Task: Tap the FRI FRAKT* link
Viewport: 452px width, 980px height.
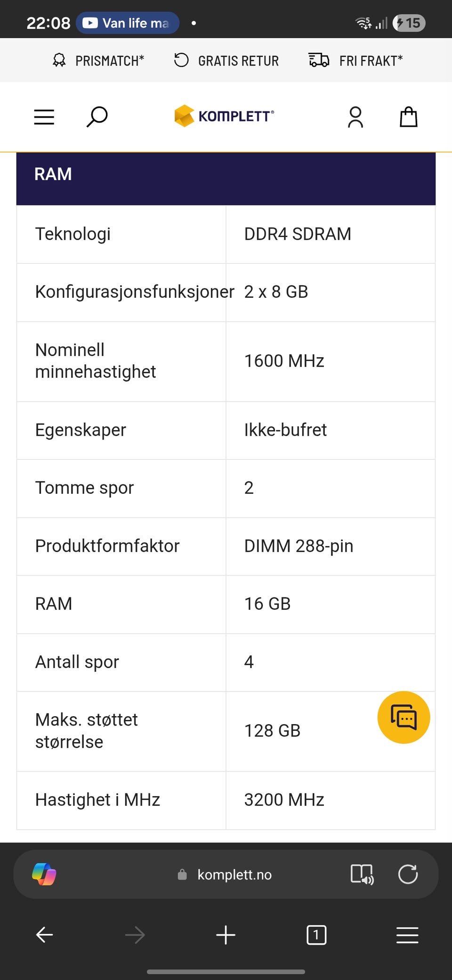Action: 356,61
